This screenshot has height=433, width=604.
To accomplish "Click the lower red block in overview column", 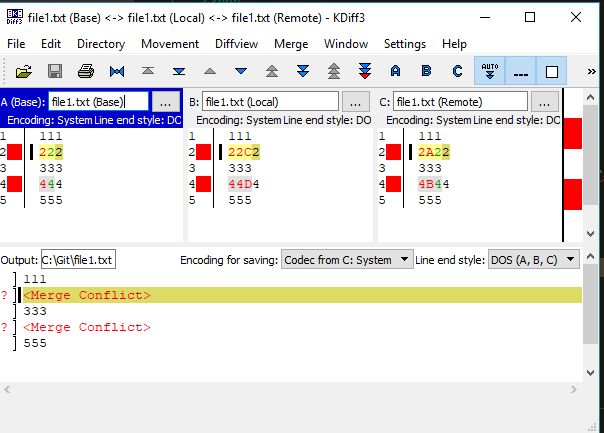I will [573, 195].
